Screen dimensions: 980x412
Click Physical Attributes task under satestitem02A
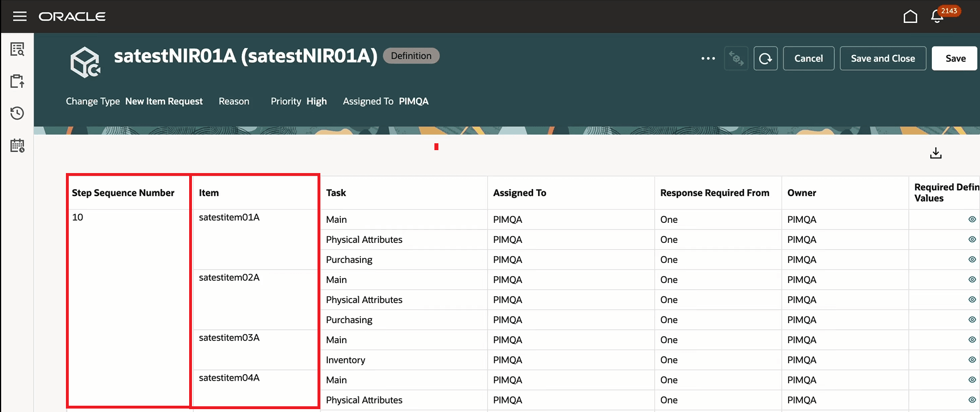click(x=364, y=300)
